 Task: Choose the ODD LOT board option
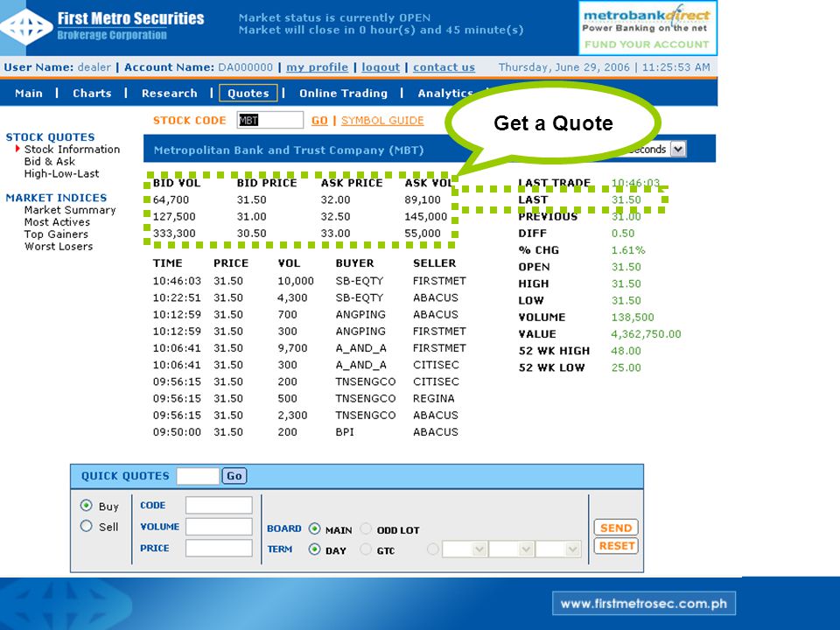[x=366, y=529]
